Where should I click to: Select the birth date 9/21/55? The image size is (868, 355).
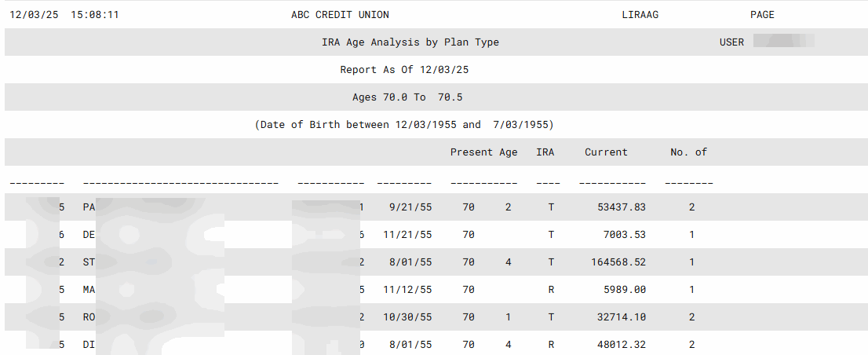click(410, 207)
